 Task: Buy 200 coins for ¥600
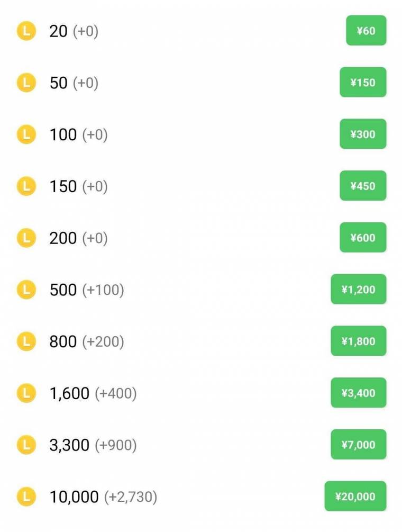click(363, 238)
